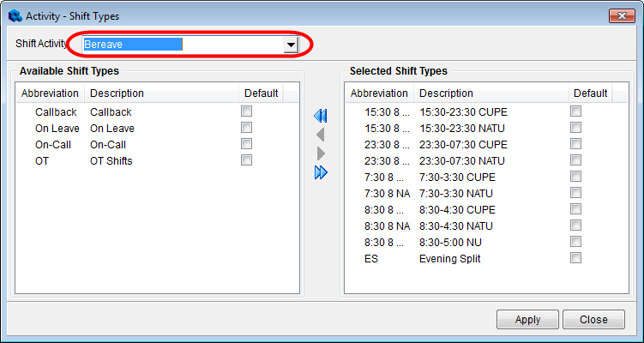The height and width of the screenshot is (343, 644).
Task: Select the On-Call row in available list
Action: point(111,144)
